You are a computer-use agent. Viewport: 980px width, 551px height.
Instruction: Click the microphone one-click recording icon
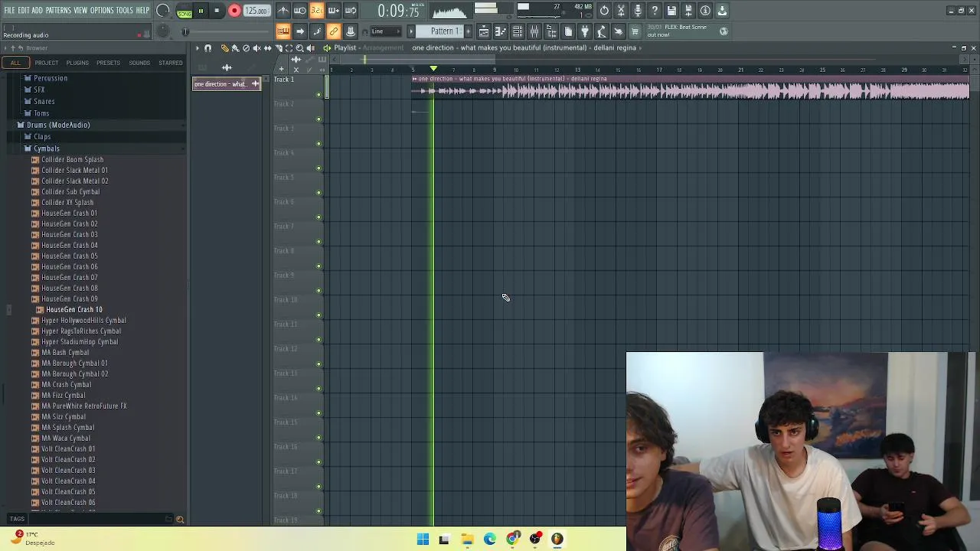pos(638,11)
